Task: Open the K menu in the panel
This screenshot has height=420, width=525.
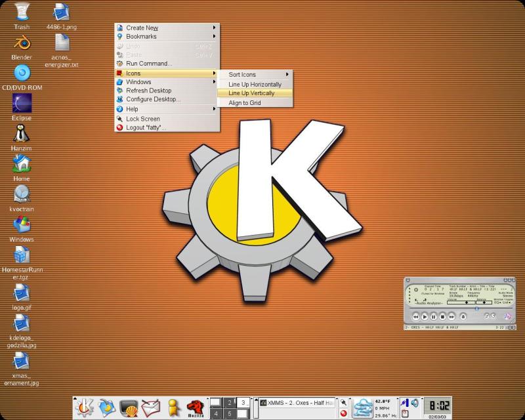Action: coord(85,407)
